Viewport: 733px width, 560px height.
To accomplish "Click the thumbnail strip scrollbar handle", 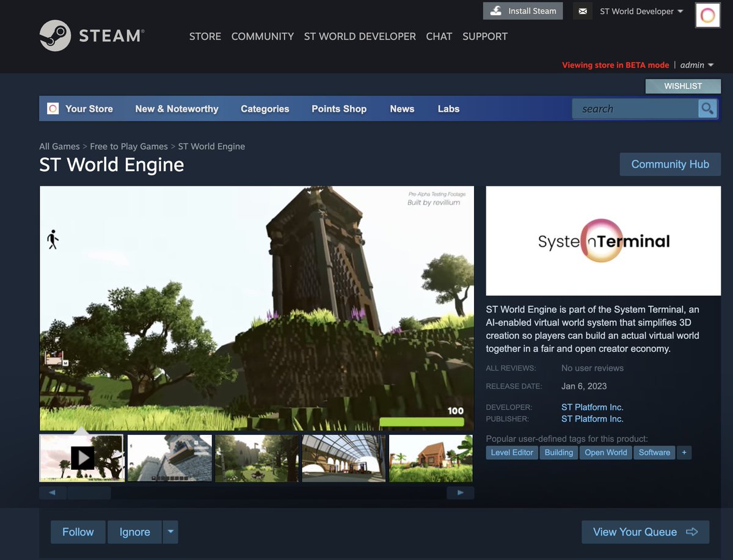I will pos(89,493).
